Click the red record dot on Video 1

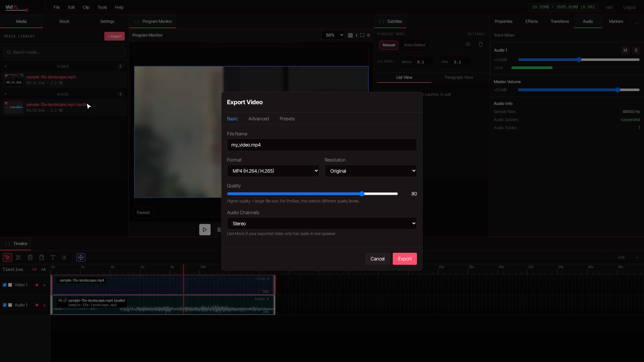[x=37, y=285]
